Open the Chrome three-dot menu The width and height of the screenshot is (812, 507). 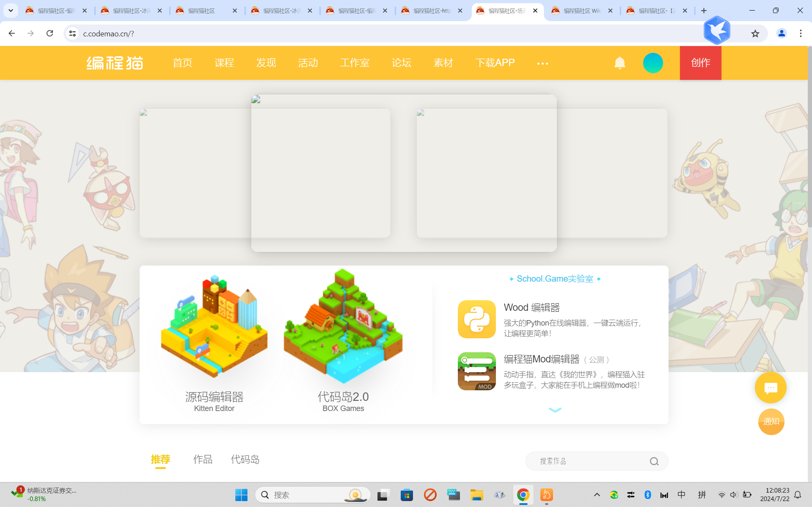click(x=801, y=33)
